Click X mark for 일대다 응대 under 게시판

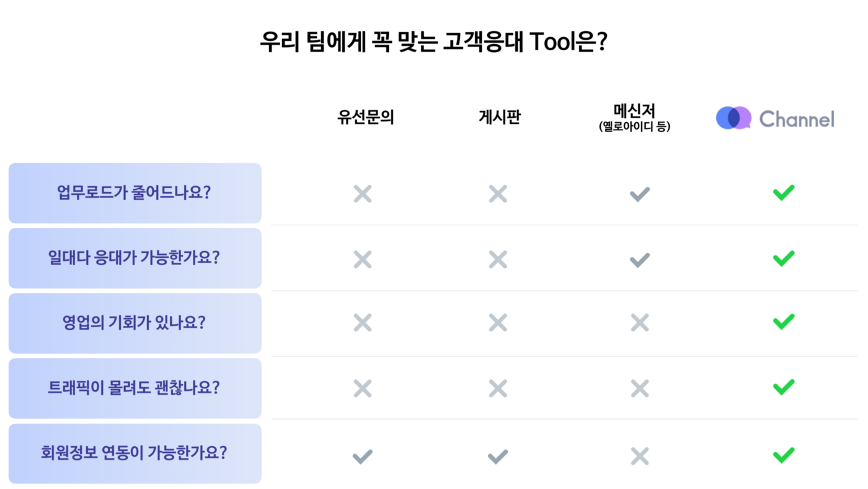tap(498, 259)
